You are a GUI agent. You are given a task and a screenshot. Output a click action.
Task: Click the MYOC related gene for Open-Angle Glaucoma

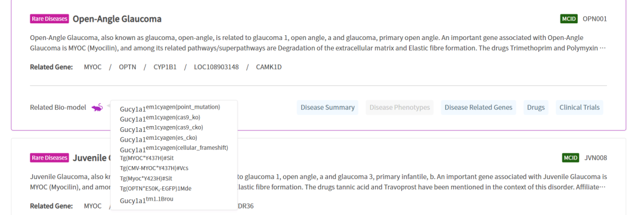tap(92, 67)
